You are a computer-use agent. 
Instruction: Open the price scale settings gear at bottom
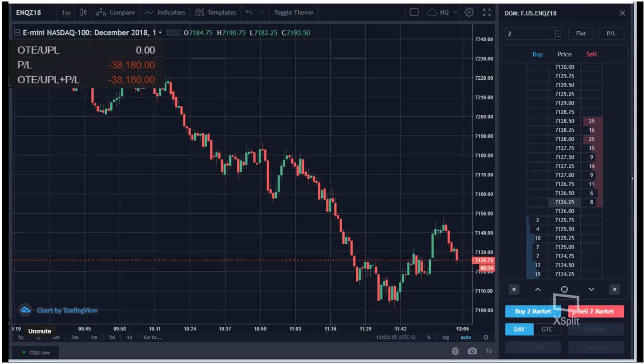(486, 337)
